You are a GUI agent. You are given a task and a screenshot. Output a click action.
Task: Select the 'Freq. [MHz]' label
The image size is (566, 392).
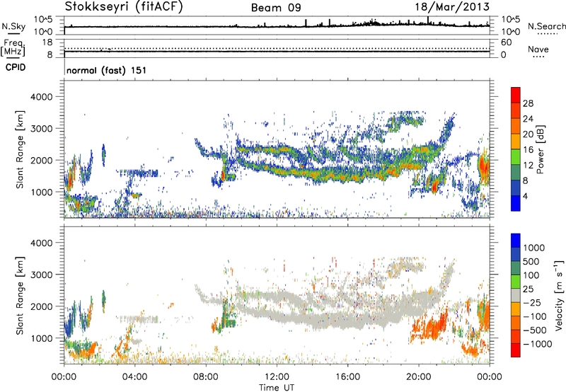pyautogui.click(x=13, y=47)
